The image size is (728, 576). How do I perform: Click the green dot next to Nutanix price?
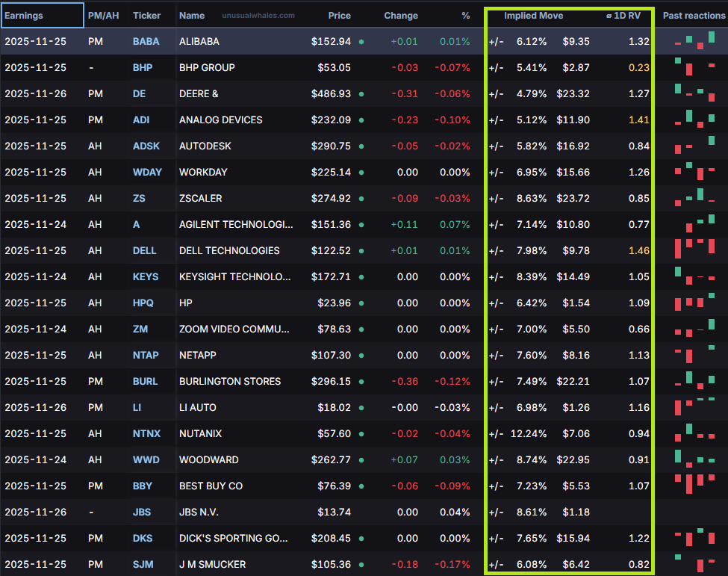click(x=361, y=434)
